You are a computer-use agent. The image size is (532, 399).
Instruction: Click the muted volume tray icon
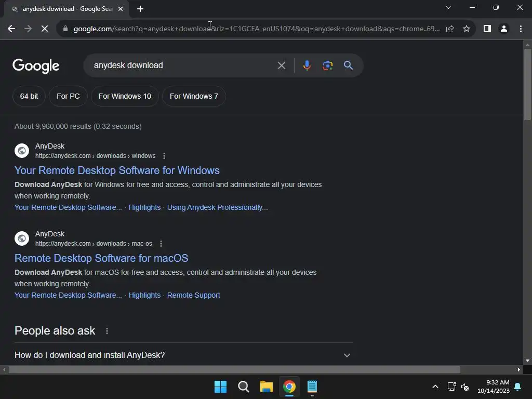click(465, 387)
